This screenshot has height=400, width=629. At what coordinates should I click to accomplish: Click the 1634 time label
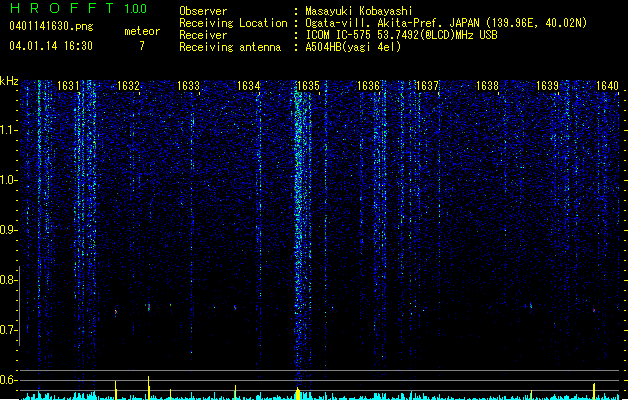pyautogui.click(x=248, y=86)
